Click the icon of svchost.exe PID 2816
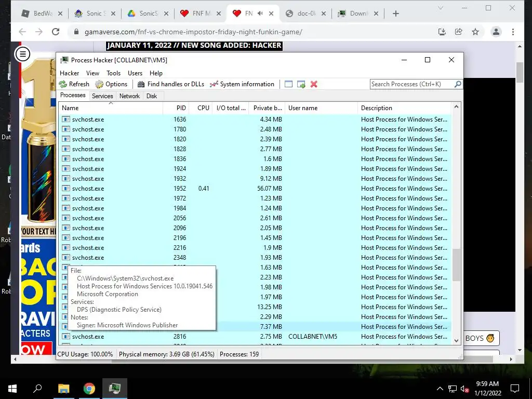The image size is (532, 399). click(x=66, y=337)
